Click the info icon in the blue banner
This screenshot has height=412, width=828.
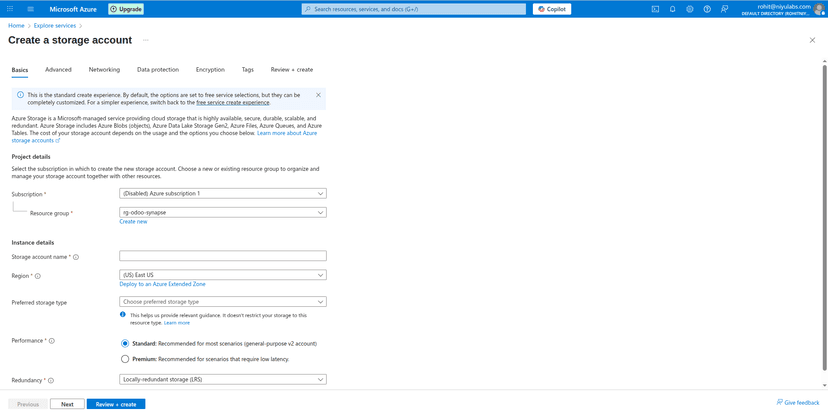(x=20, y=95)
